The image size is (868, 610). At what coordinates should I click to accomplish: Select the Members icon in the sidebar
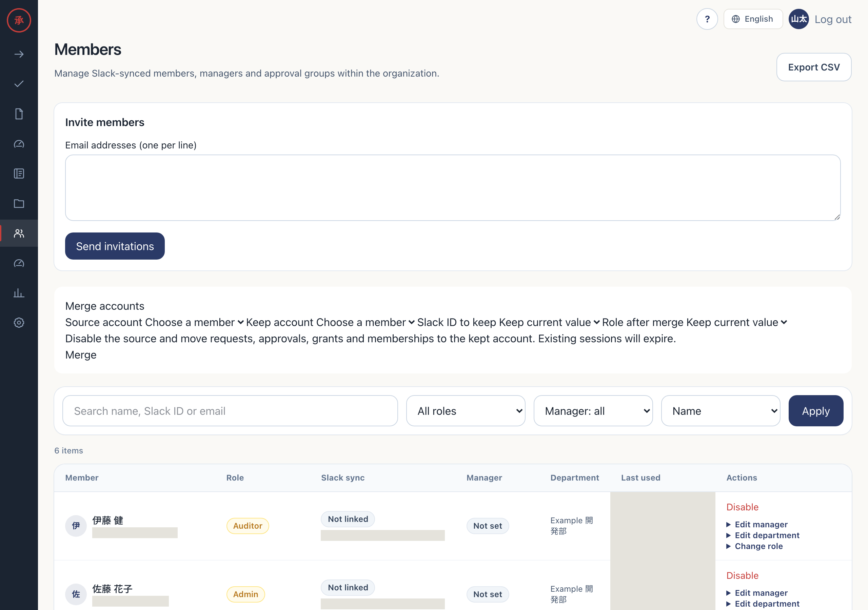19,233
